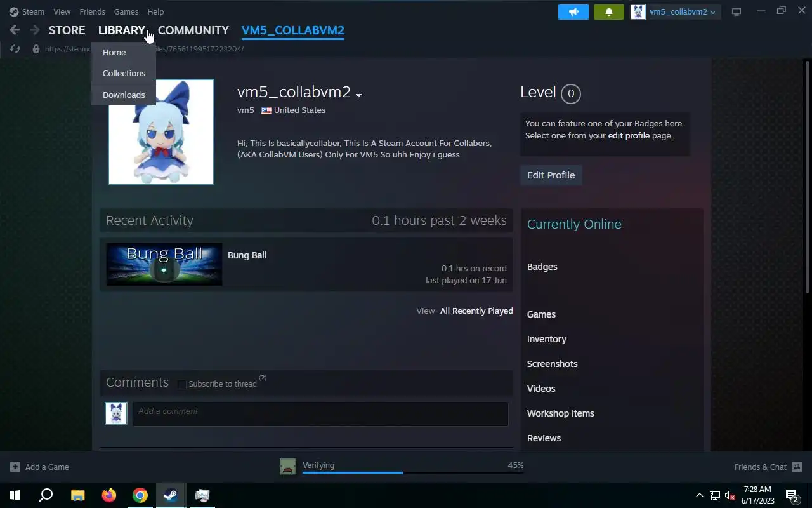
Task: Open the Games menu
Action: 126,11
